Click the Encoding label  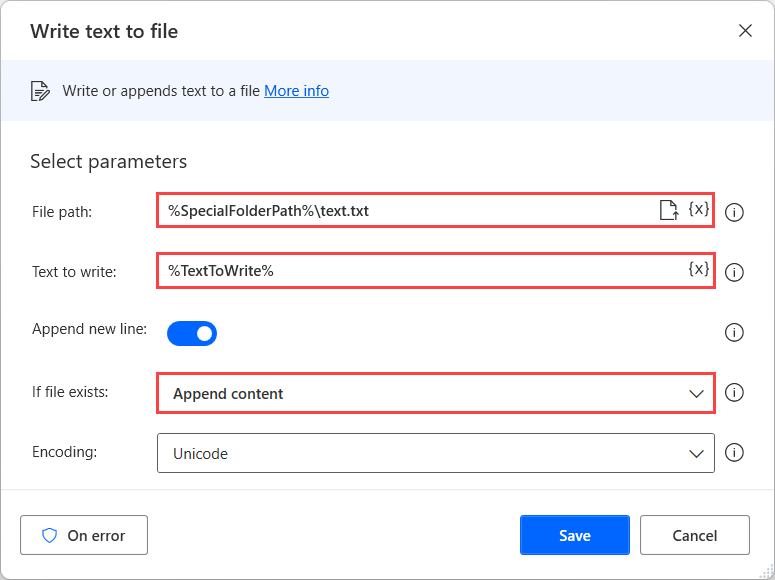(65, 452)
